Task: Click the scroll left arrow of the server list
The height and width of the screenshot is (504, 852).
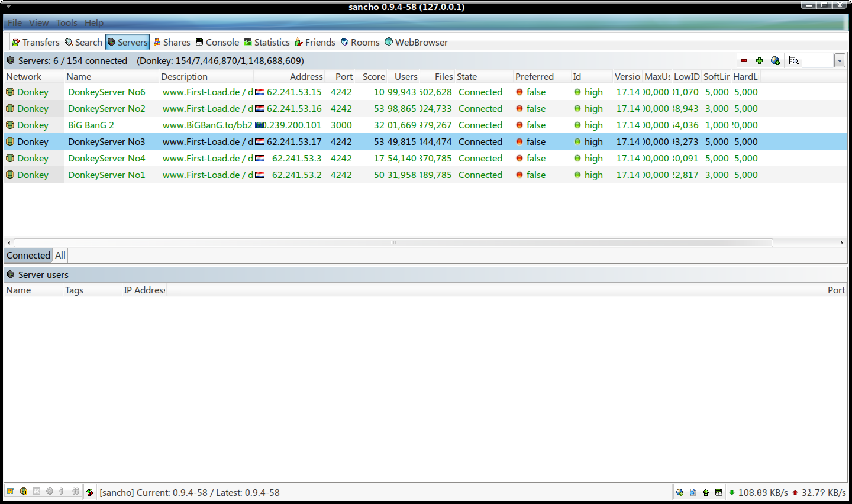Action: coord(9,243)
